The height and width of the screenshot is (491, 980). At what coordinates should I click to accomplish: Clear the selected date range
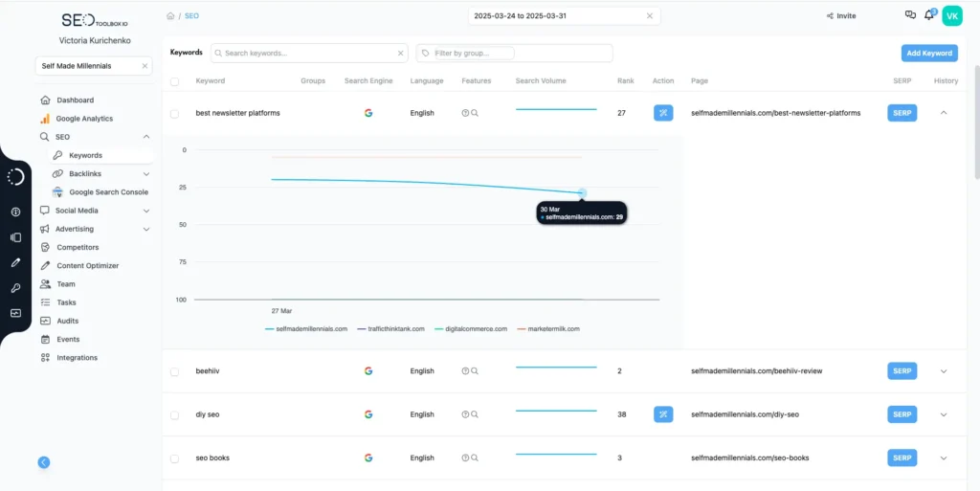click(x=650, y=16)
